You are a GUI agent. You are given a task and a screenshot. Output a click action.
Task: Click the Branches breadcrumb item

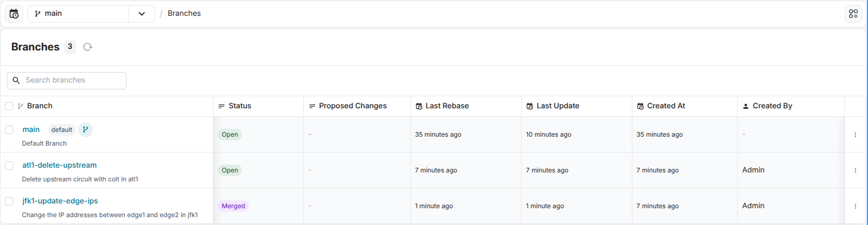pyautogui.click(x=184, y=14)
